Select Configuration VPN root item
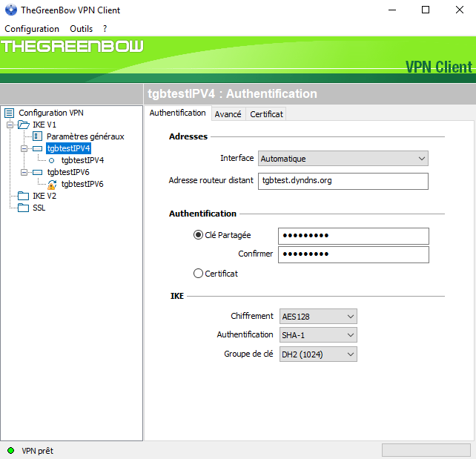This screenshot has height=459, width=476. coord(51,113)
